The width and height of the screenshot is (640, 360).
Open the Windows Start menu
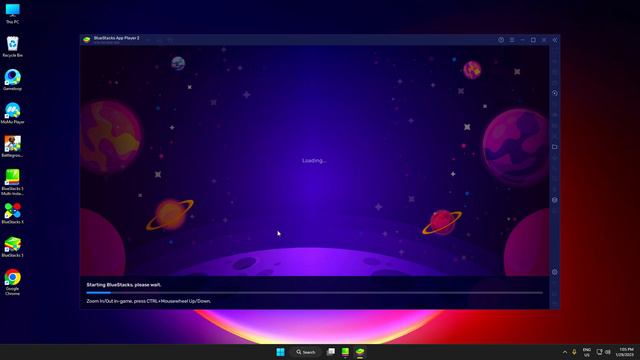click(x=280, y=352)
